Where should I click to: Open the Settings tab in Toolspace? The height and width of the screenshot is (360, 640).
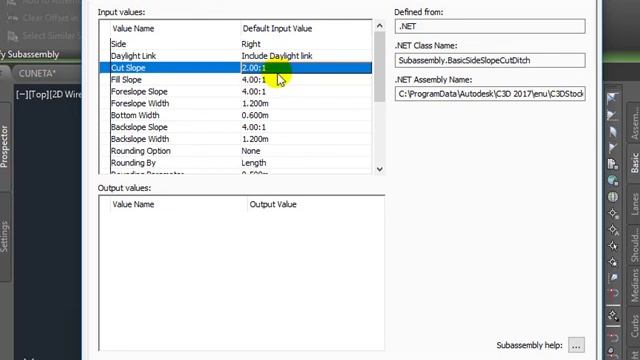[x=4, y=237]
